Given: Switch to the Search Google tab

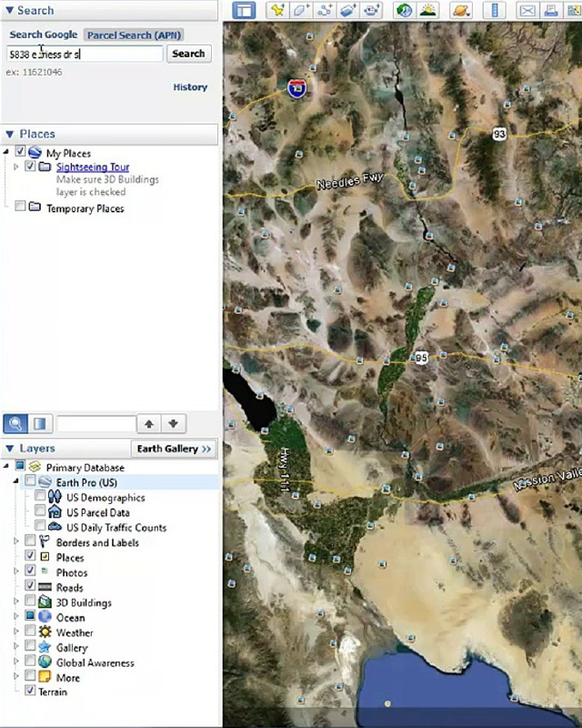Looking at the screenshot, I should click(x=43, y=35).
